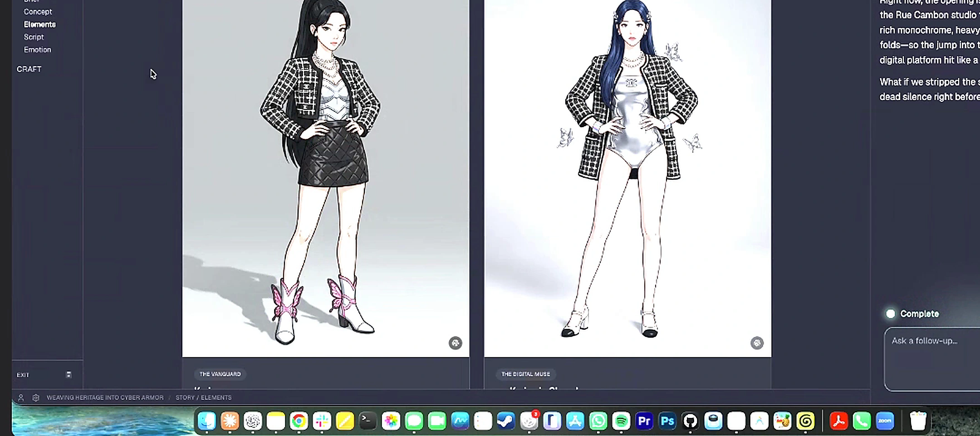Image resolution: width=980 pixels, height=436 pixels.
Task: Go to the Script section
Action: pyautogui.click(x=34, y=37)
